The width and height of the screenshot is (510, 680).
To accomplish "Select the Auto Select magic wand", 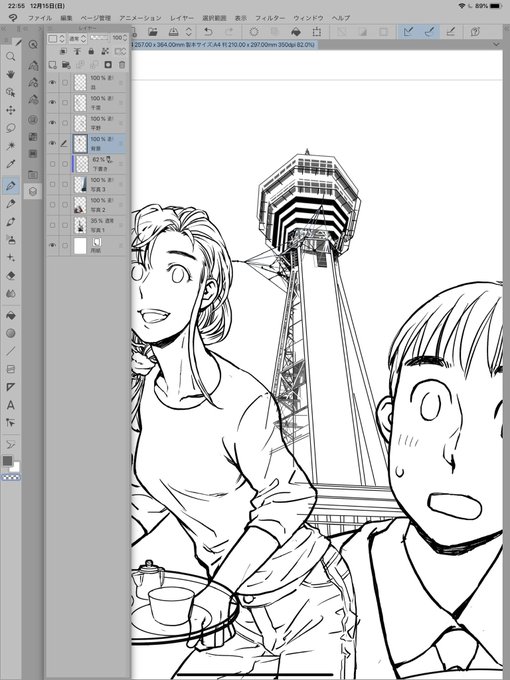I will [x=11, y=146].
